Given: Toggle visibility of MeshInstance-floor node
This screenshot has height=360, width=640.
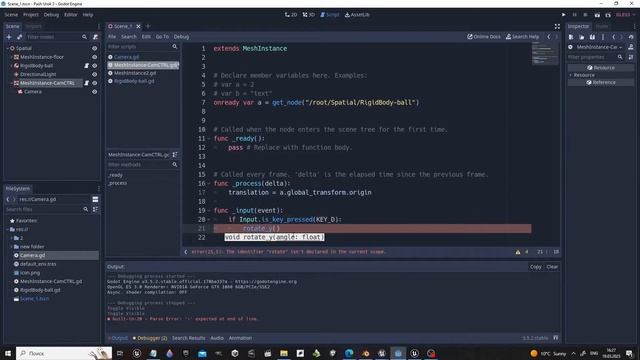Looking at the screenshot, I should [x=95, y=57].
